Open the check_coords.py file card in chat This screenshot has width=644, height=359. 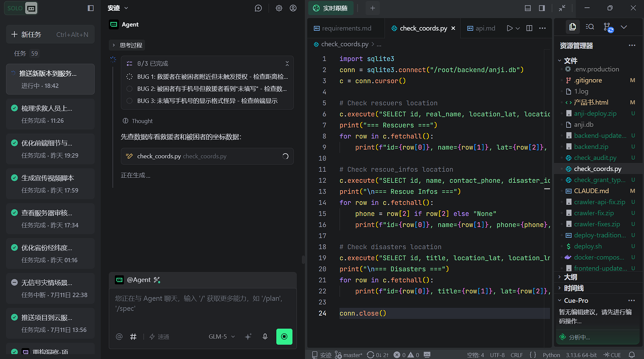click(207, 156)
